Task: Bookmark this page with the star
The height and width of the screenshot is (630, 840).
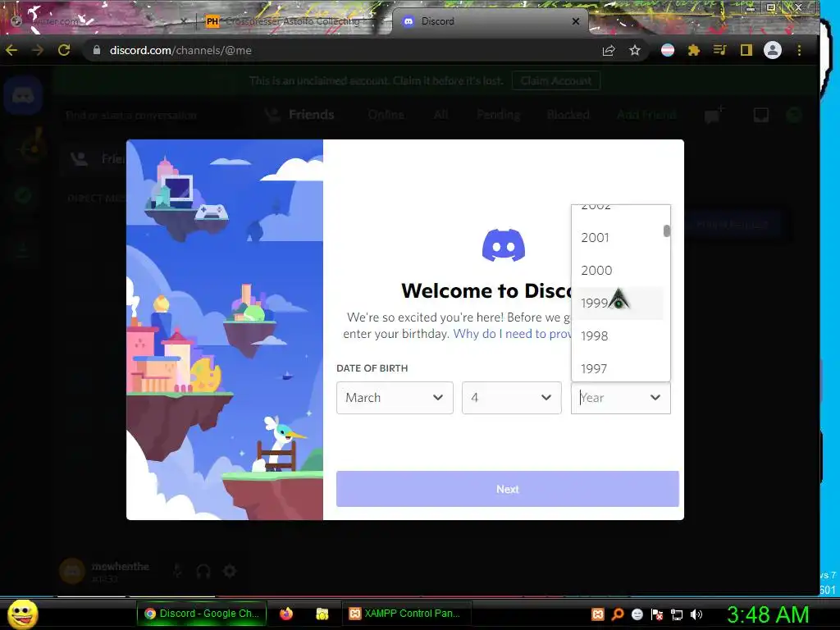Action: (635, 50)
